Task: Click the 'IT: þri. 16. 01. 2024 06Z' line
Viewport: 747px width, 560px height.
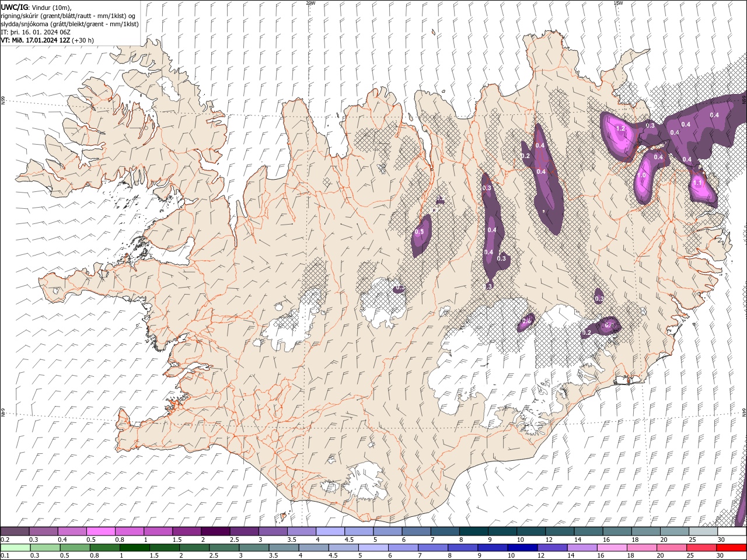Action: [36, 32]
